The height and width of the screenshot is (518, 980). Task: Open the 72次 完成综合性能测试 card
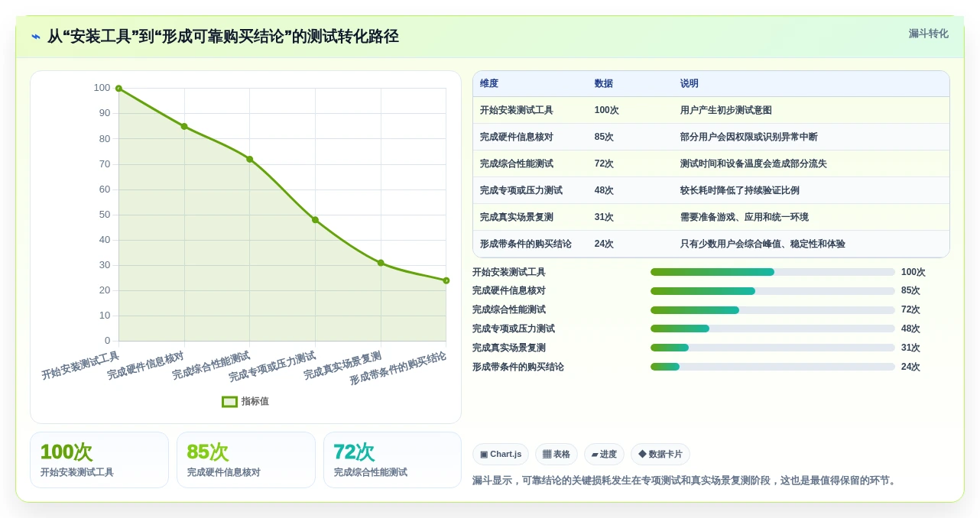[392, 460]
